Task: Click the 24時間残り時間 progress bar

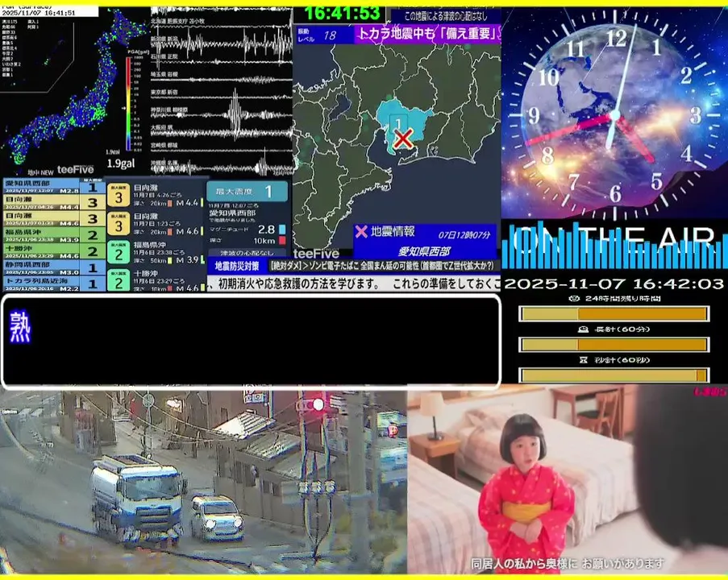Action: tap(614, 314)
